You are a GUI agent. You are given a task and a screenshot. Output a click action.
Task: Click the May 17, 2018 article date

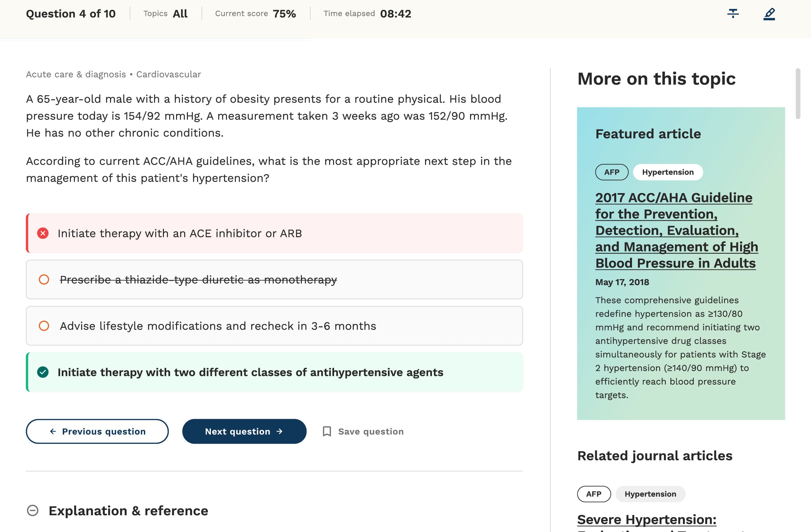click(622, 282)
